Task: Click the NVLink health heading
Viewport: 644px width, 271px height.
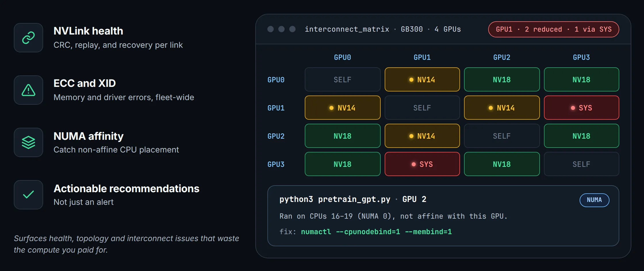Action: click(88, 31)
